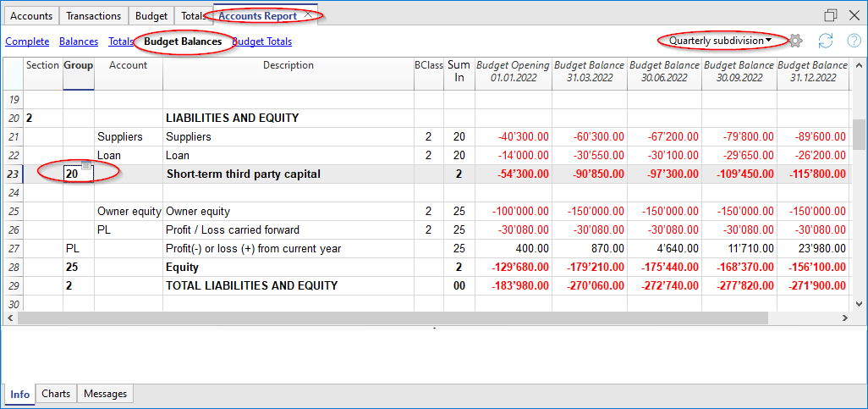Click the horizontal scrollbar right arrow

click(843, 318)
